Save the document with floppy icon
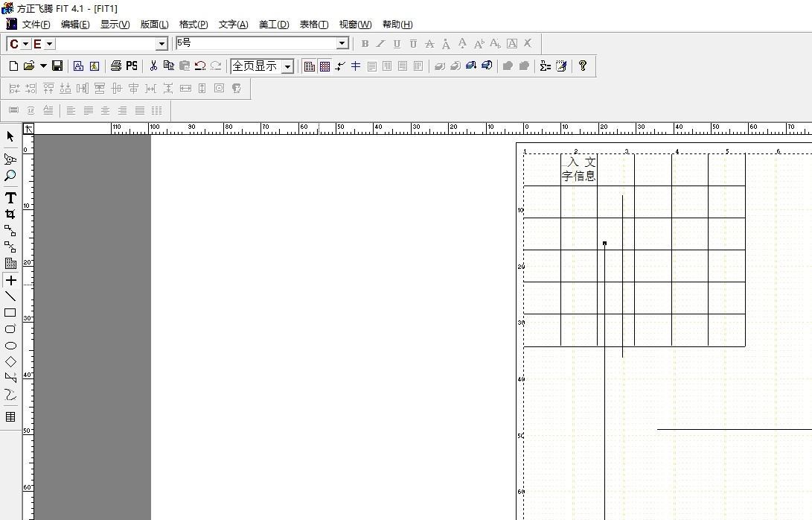The image size is (812, 520). tap(57, 66)
